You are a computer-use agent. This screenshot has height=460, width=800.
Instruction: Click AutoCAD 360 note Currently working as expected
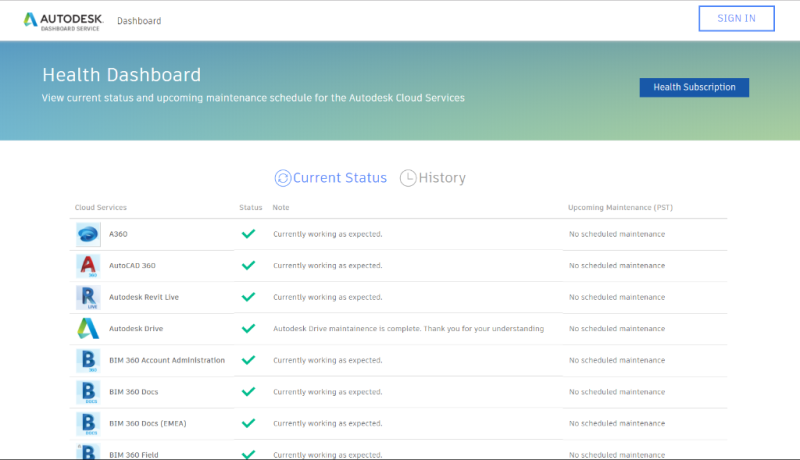(x=328, y=266)
